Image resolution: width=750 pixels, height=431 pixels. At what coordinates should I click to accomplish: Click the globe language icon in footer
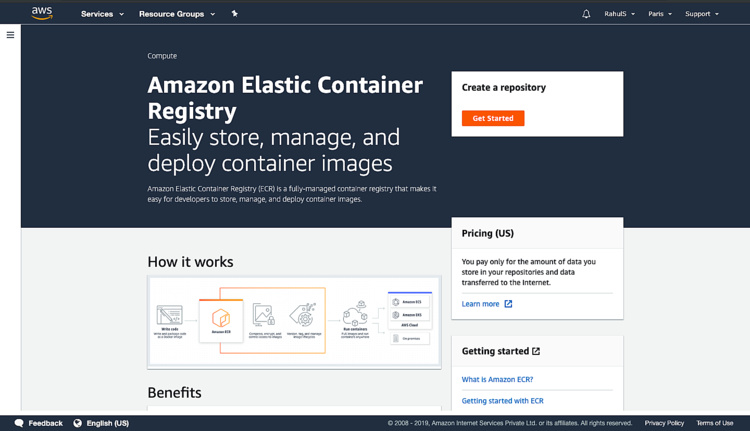coord(78,423)
